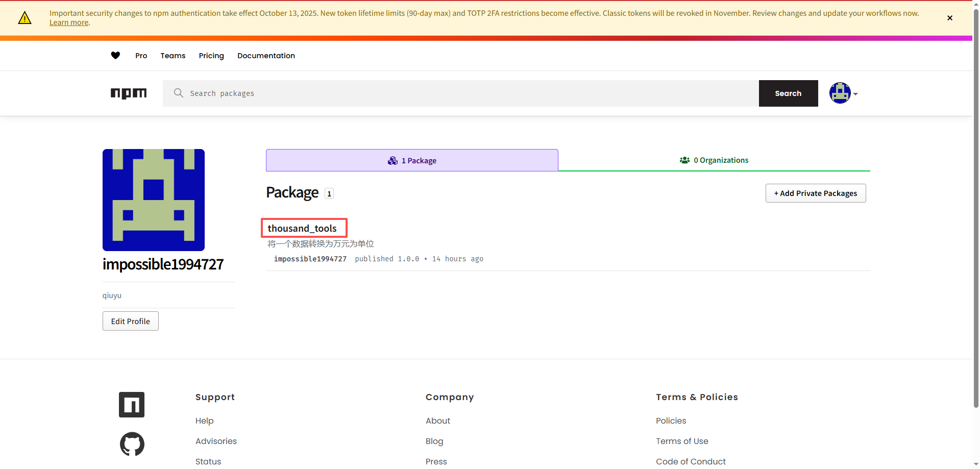The image size is (980, 469).
Task: Open the Press link under Company
Action: 436,461
